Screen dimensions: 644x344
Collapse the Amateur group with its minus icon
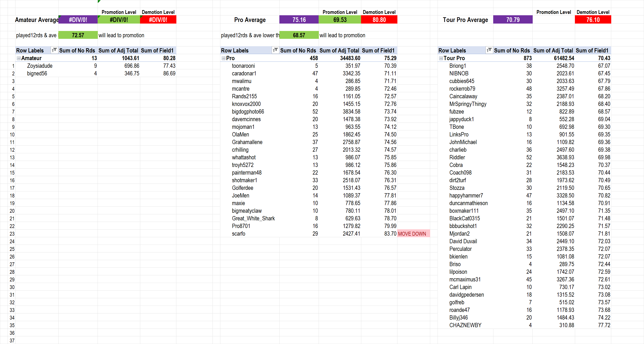click(x=19, y=58)
